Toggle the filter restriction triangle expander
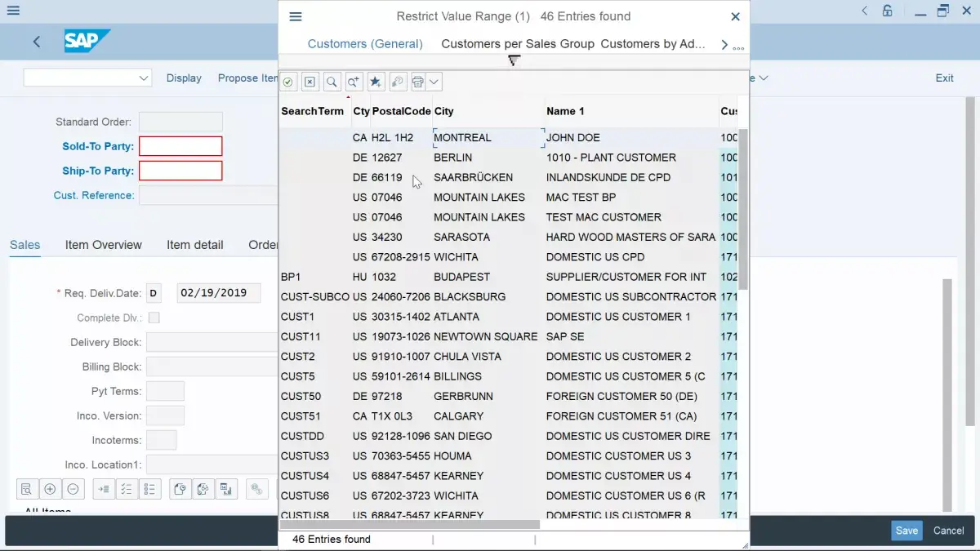This screenshot has width=980, height=551. tap(514, 61)
